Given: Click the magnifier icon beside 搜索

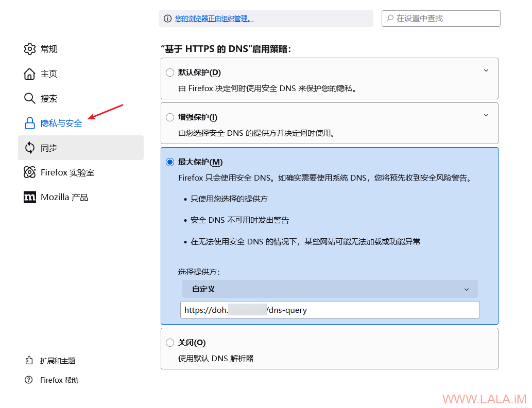Looking at the screenshot, I should click(29, 99).
